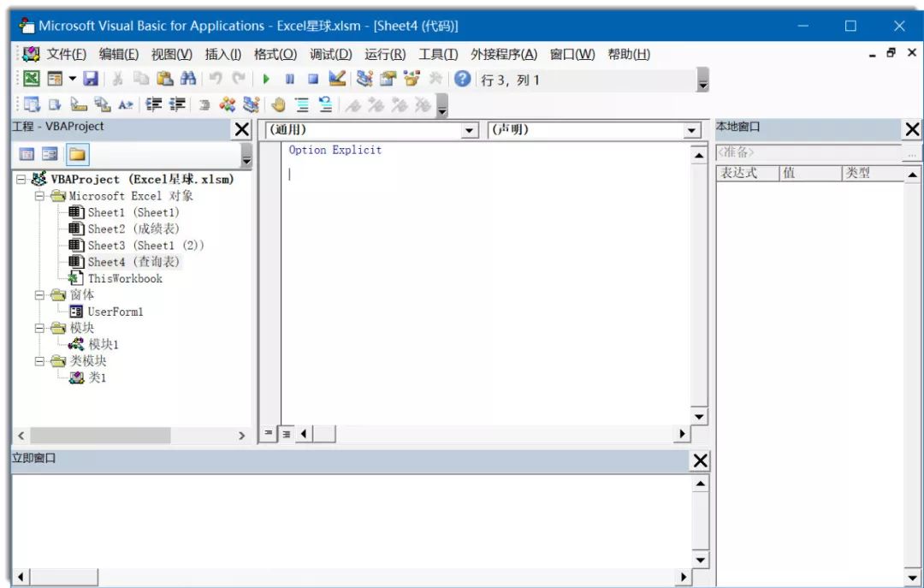Run the macro with the green Run button

pyautogui.click(x=267, y=79)
